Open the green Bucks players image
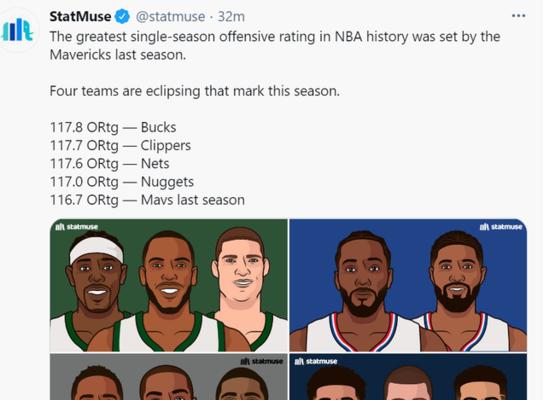This screenshot has height=400, width=555. 168,285
